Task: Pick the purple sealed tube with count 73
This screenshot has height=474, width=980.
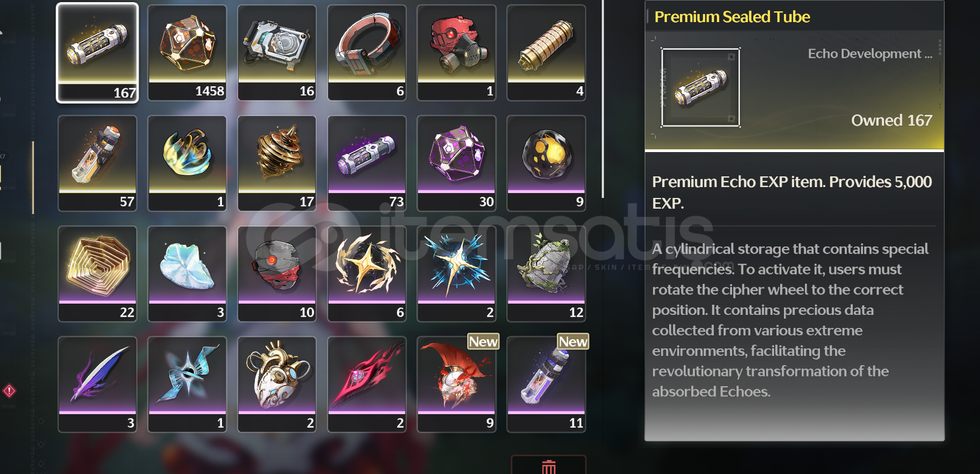Action: [x=367, y=163]
